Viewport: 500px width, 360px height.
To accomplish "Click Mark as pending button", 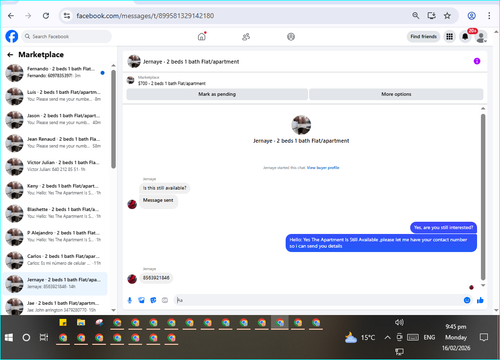I will point(217,94).
